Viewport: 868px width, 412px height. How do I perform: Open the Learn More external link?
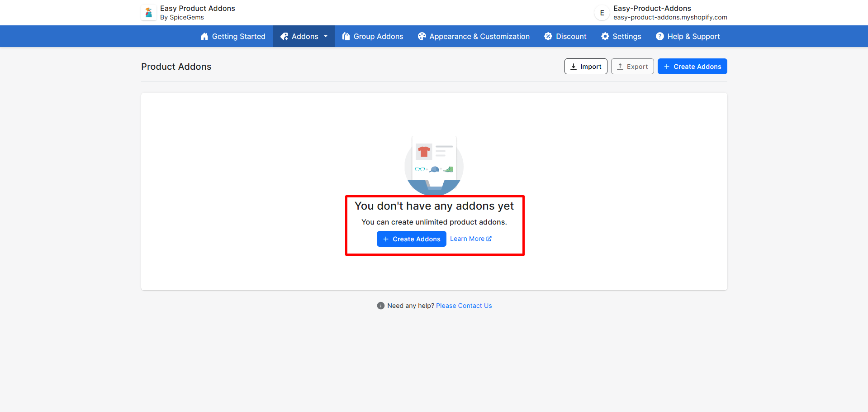tap(470, 239)
